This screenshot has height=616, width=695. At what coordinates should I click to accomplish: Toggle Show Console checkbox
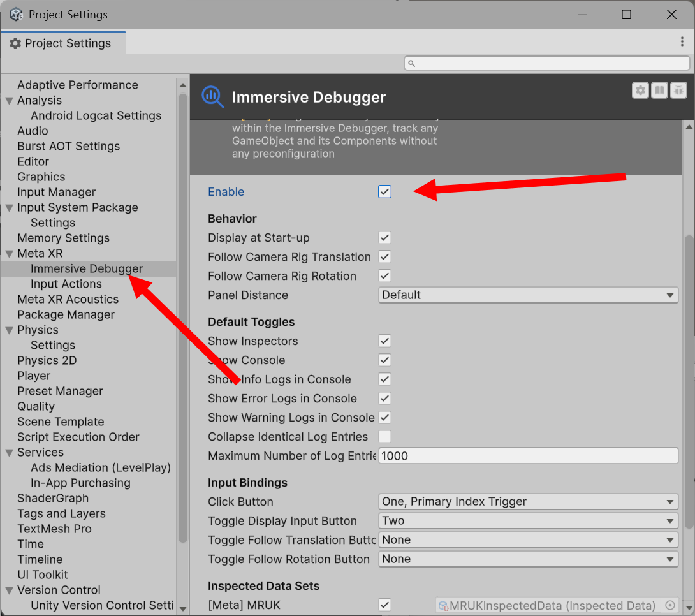[384, 360]
